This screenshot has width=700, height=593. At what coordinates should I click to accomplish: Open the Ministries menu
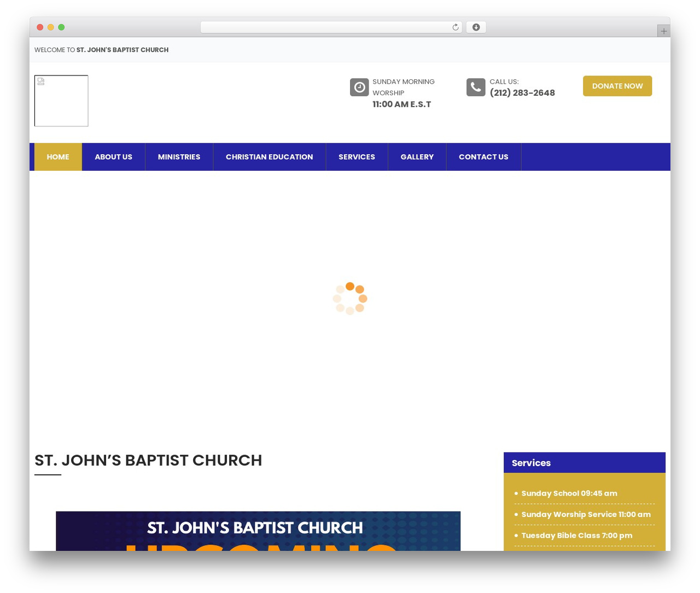[x=179, y=157]
